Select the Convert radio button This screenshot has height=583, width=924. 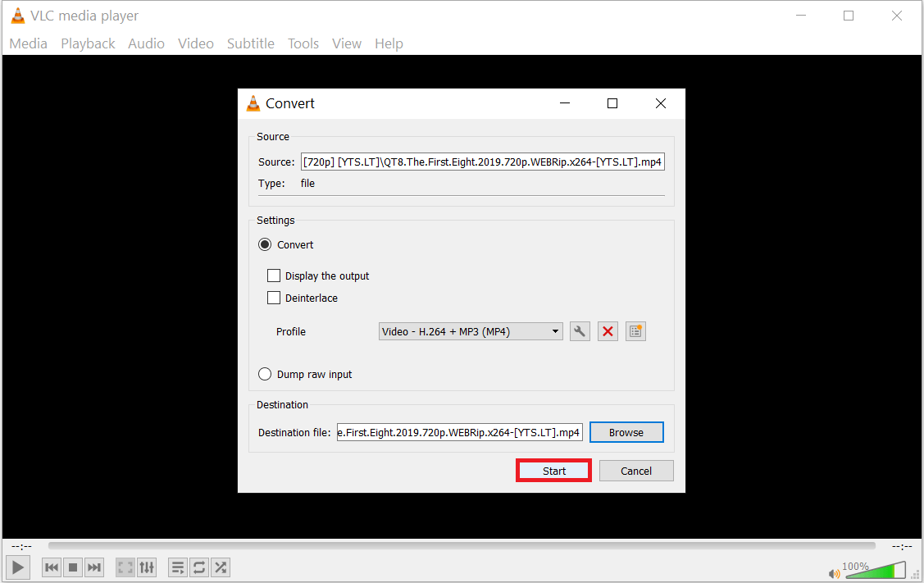click(265, 244)
